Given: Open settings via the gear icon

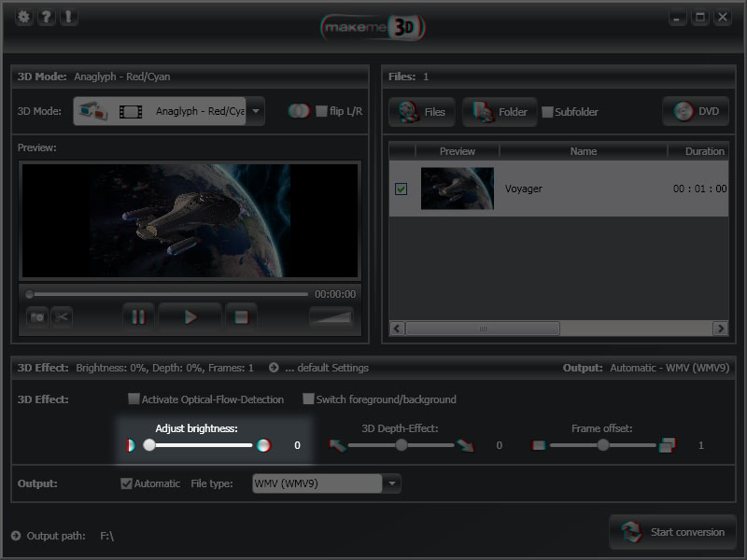Looking at the screenshot, I should coord(23,17).
